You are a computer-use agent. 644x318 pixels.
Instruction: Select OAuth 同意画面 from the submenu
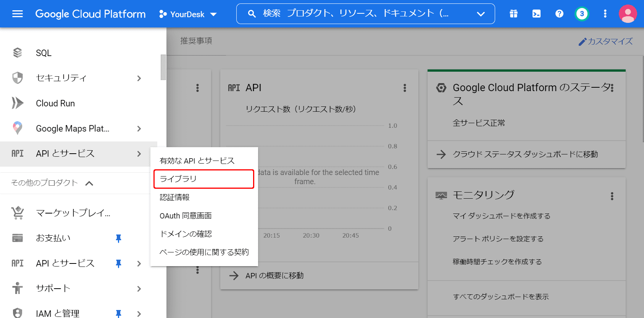[x=204, y=215]
